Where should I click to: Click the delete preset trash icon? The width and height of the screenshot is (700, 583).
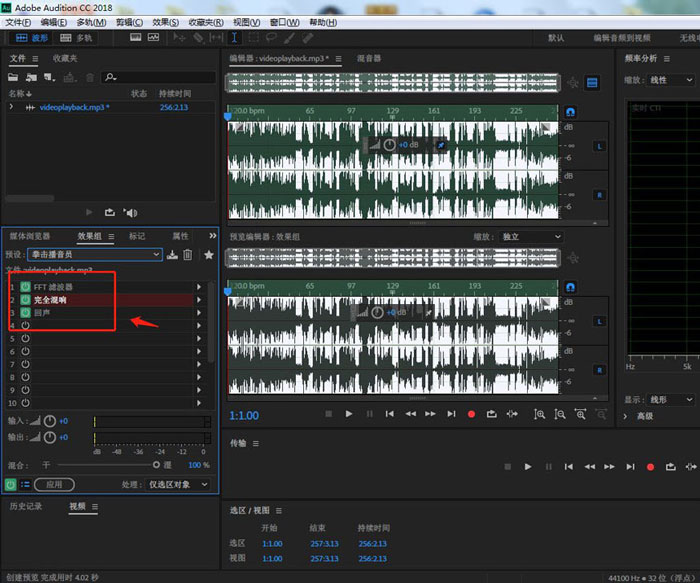click(187, 255)
